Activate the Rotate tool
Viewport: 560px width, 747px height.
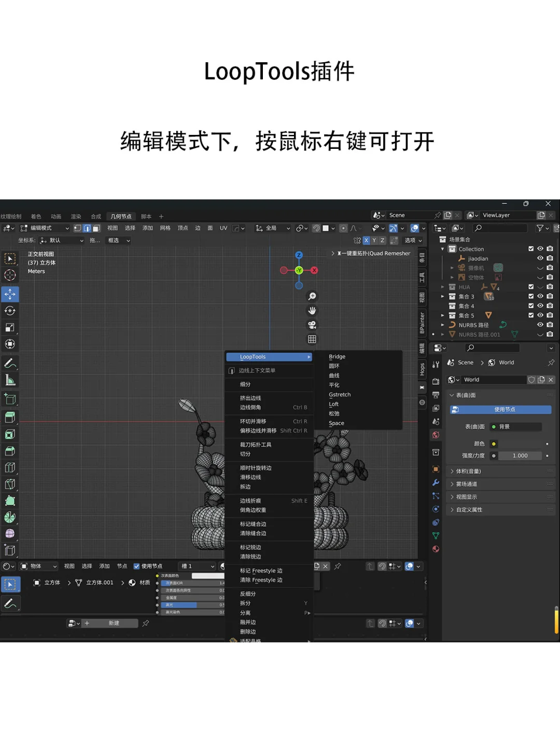coord(9,311)
